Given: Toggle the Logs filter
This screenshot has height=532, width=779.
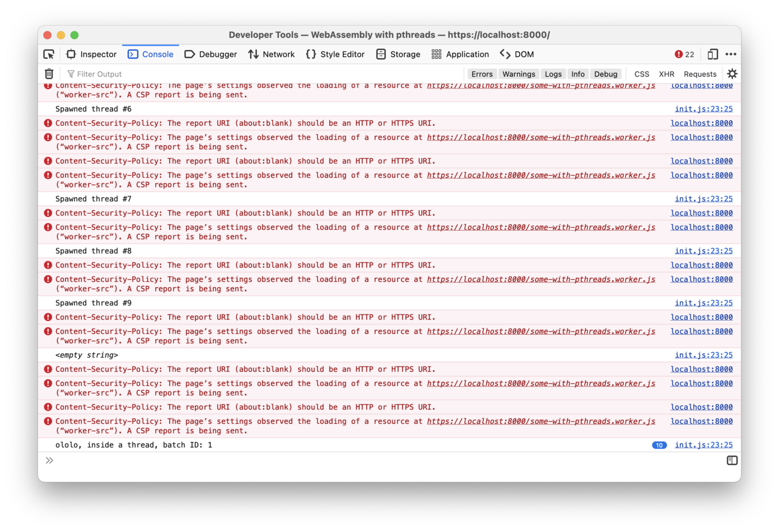Looking at the screenshot, I should pos(553,74).
